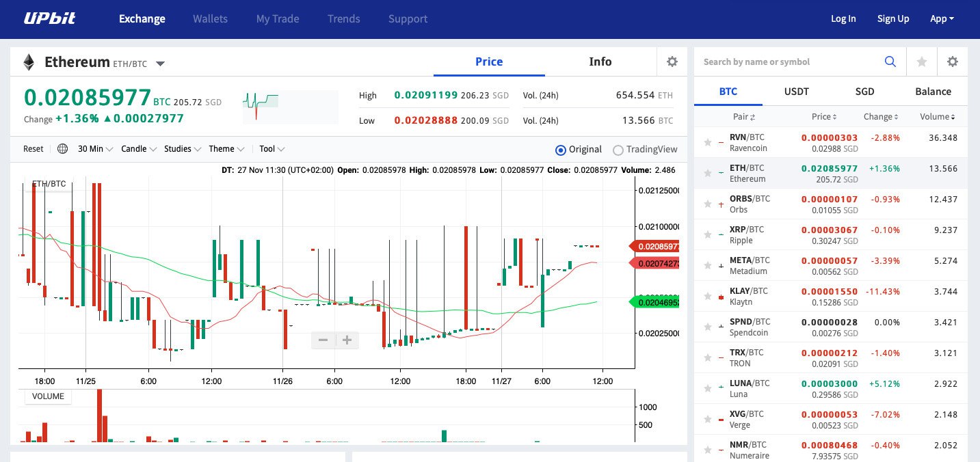
Task: Open Wallets in top navigation
Action: click(x=210, y=18)
